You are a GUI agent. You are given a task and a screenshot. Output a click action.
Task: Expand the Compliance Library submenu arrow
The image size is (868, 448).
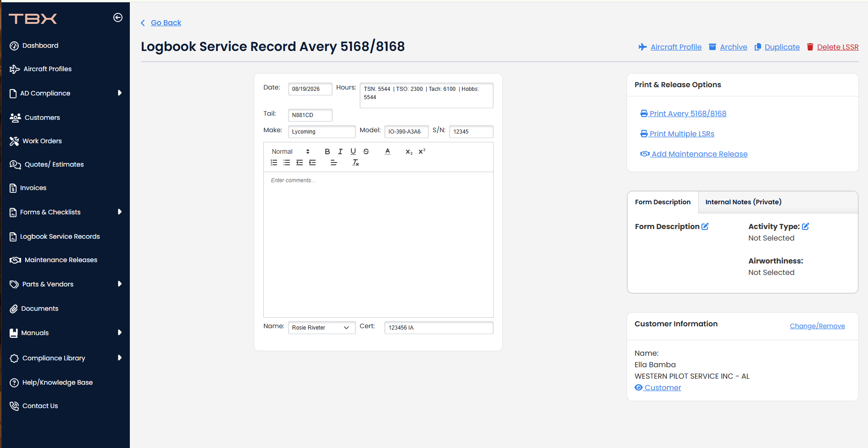point(120,358)
